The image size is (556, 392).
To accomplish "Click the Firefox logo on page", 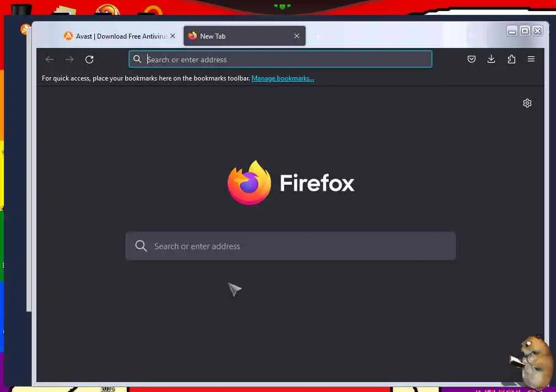I will point(249,182).
